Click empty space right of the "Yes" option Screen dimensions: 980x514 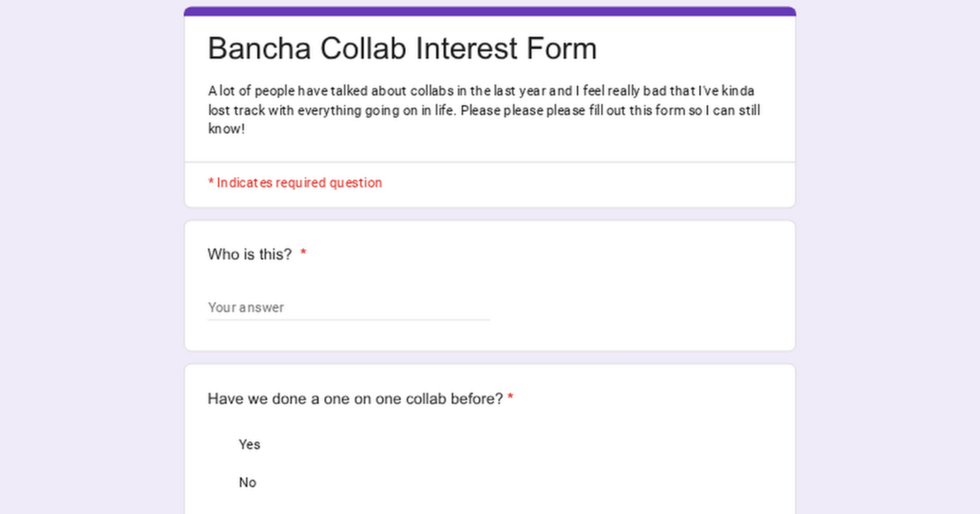[x=490, y=444]
